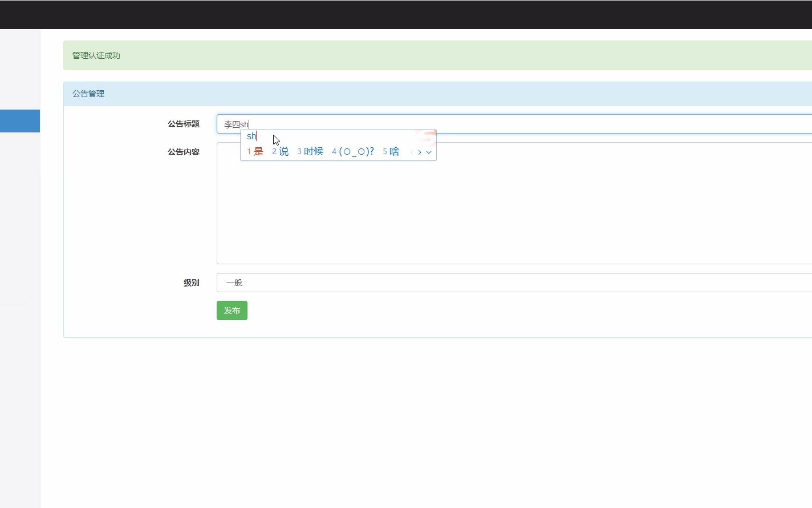The width and height of the screenshot is (812, 508).
Task: Select the emoticon candidate (⊙_⊙)?
Action: click(354, 151)
